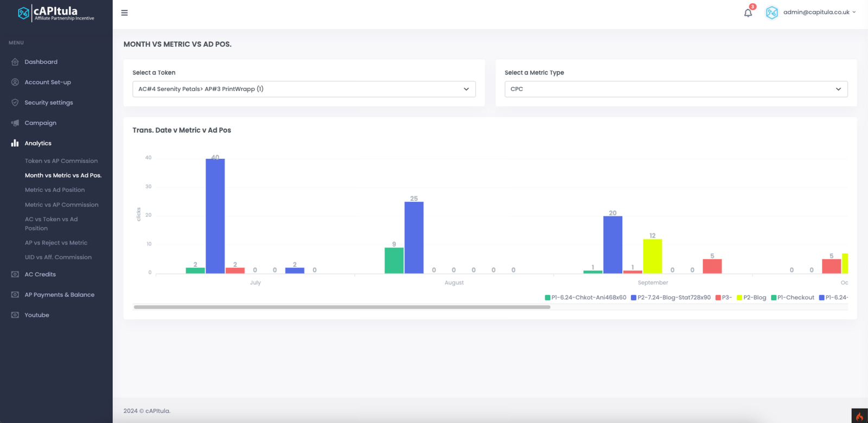The width and height of the screenshot is (868, 423).
Task: Click the cAPItula logo in sidebar
Action: 56,13
